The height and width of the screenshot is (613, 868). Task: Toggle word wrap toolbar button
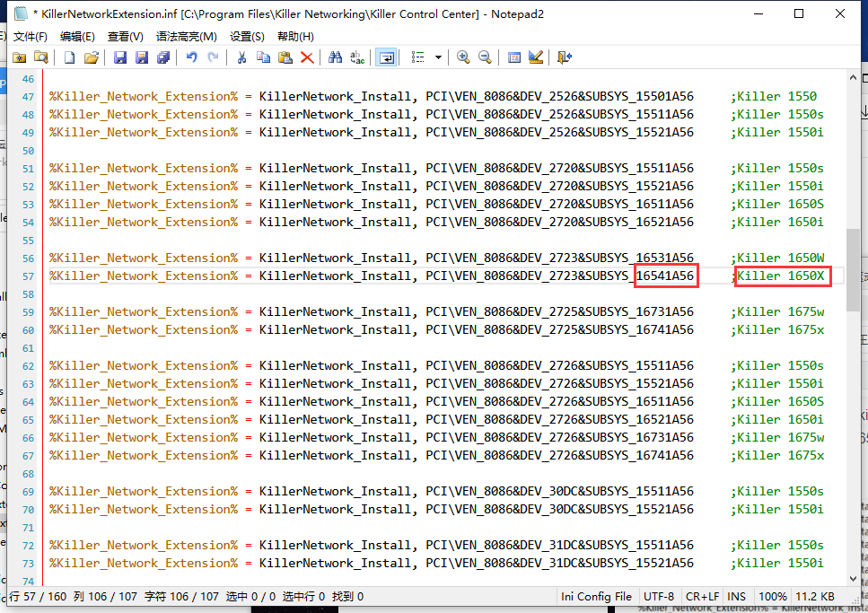pyautogui.click(x=386, y=57)
